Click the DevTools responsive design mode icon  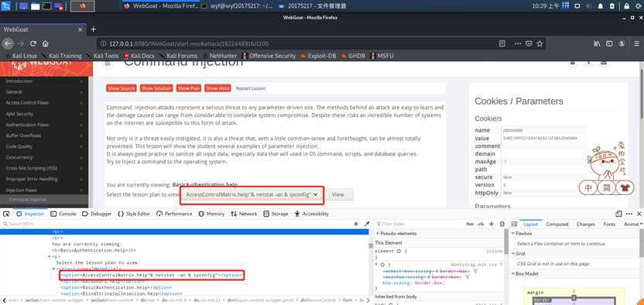[x=618, y=214]
